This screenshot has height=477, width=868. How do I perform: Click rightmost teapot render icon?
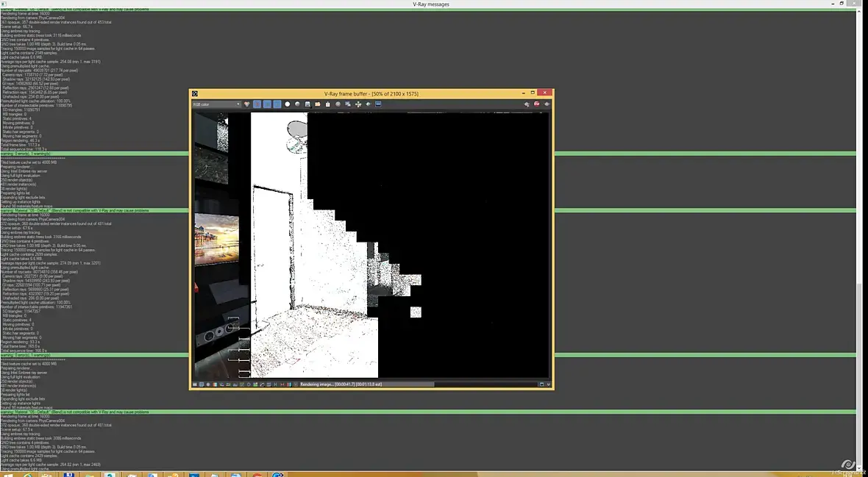[547, 104]
